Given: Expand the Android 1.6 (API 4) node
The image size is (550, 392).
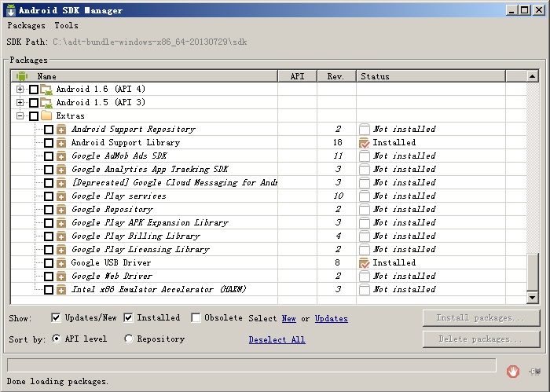Looking at the screenshot, I should [20, 90].
